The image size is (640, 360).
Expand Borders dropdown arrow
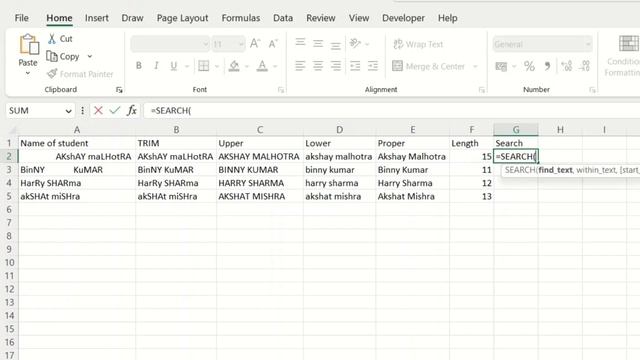coord(216,66)
